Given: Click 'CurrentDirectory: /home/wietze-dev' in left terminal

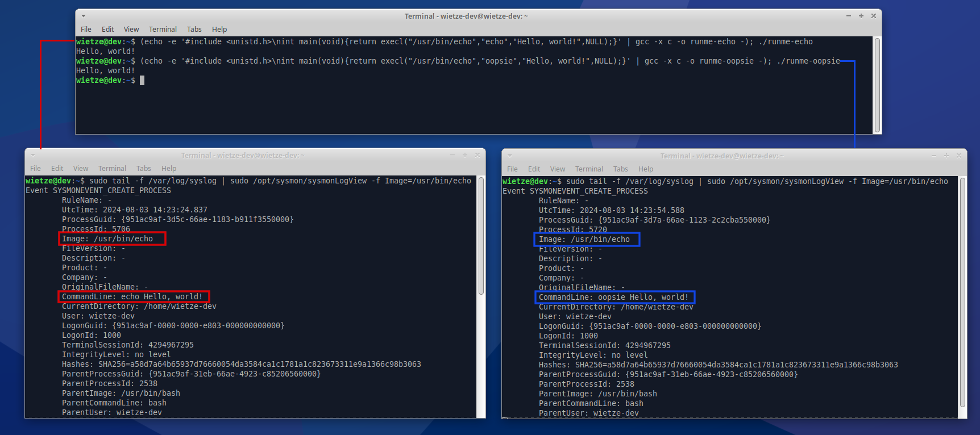Looking at the screenshot, I should tap(139, 307).
